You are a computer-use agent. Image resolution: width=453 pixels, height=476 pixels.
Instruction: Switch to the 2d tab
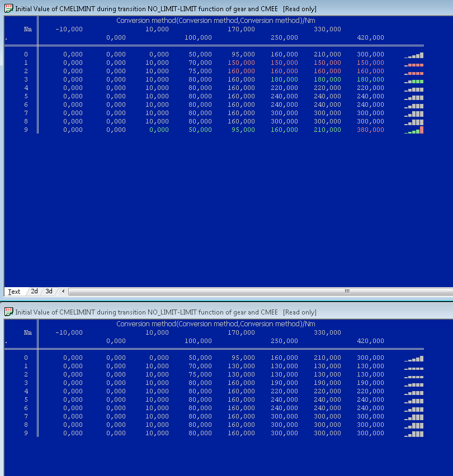[34, 292]
